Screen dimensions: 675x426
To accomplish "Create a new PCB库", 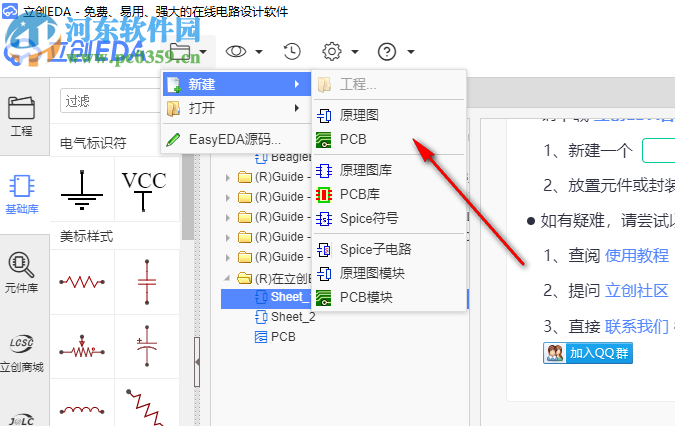I will (390, 194).
